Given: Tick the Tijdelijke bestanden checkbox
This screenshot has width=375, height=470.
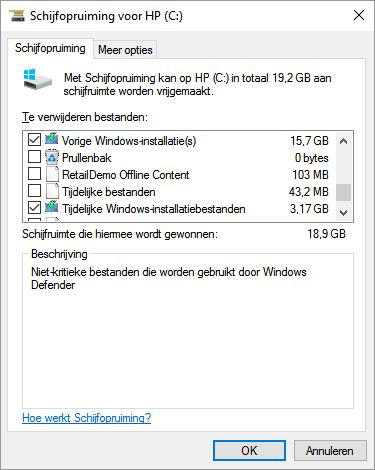Looking at the screenshot, I should [34, 191].
